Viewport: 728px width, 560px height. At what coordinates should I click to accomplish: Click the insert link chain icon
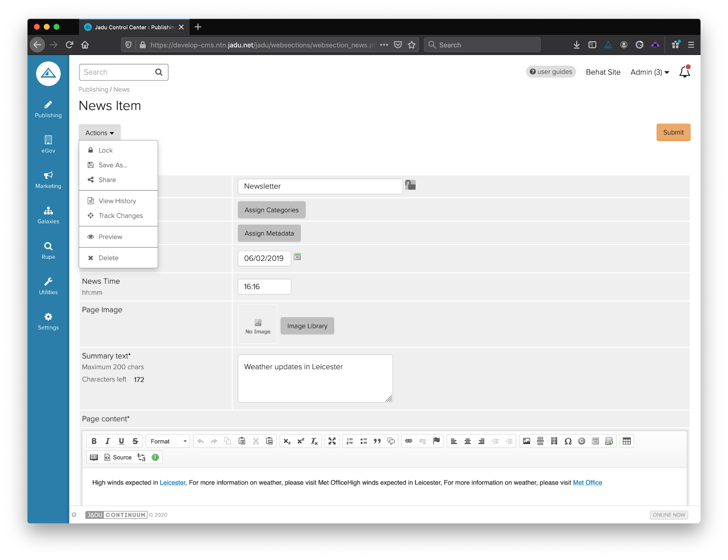tap(409, 441)
